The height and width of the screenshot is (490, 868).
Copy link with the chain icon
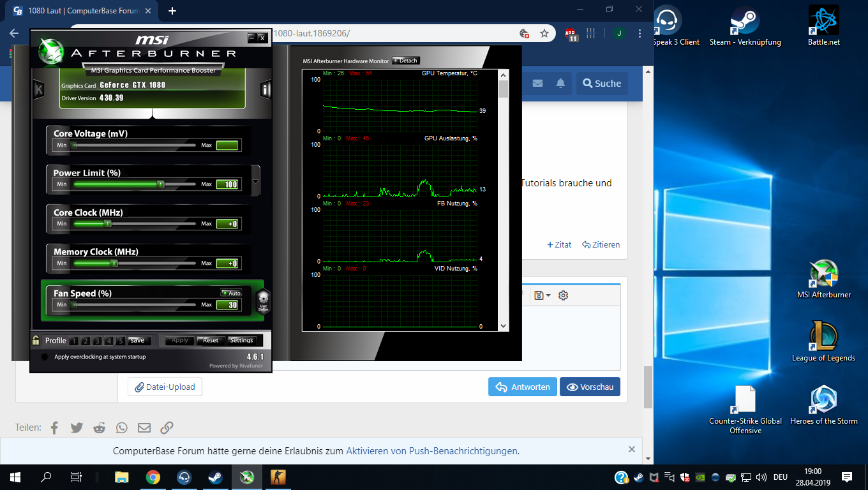(167, 427)
